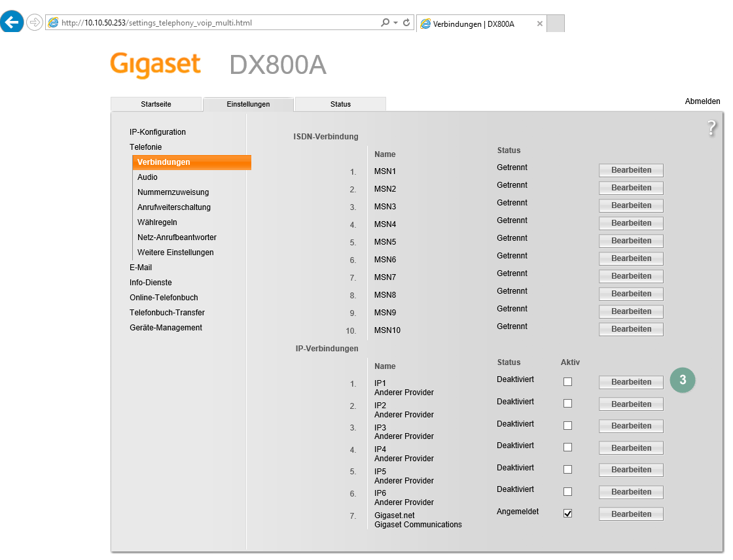733x560 pixels.
Task: Select Nummernzuweisung in the sidebar
Action: [x=173, y=192]
